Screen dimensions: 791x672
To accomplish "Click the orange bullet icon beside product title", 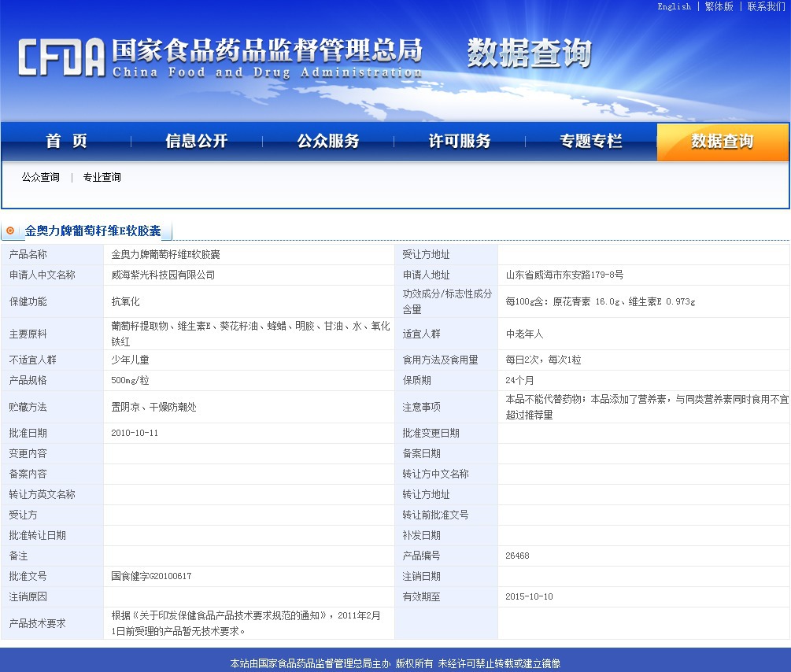I will click(x=10, y=231).
